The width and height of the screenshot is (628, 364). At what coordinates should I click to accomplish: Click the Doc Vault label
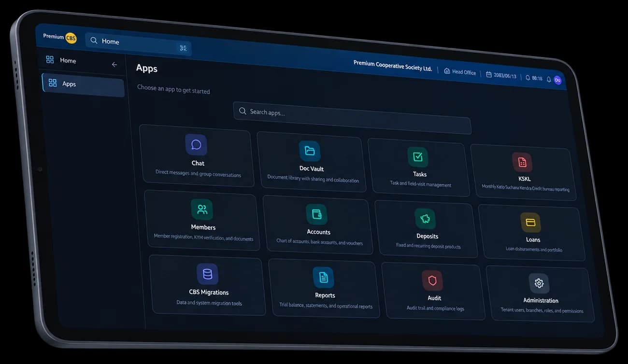pyautogui.click(x=312, y=168)
